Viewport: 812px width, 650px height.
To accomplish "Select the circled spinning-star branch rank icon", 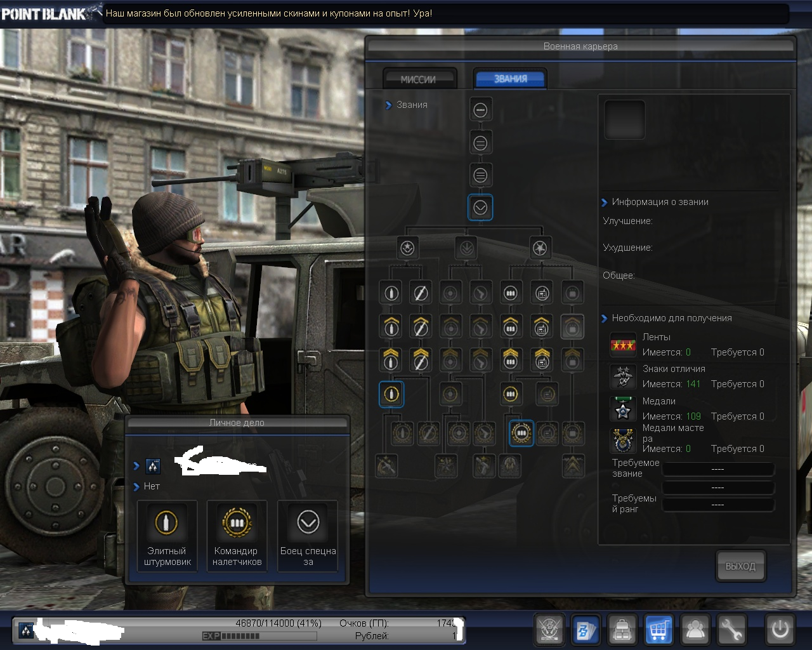I will [x=540, y=248].
